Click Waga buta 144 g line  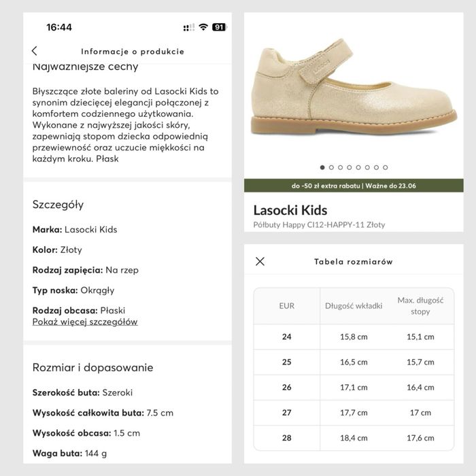(x=70, y=454)
